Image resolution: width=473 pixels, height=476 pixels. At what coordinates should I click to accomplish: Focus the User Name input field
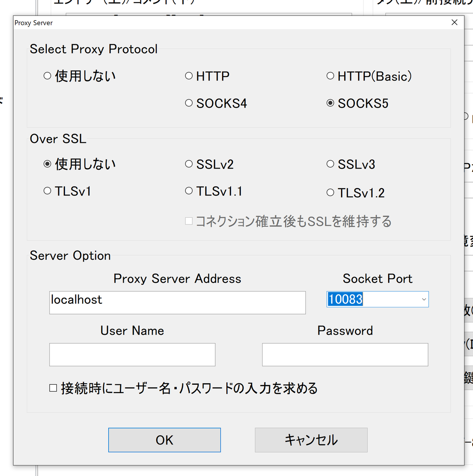(x=132, y=355)
